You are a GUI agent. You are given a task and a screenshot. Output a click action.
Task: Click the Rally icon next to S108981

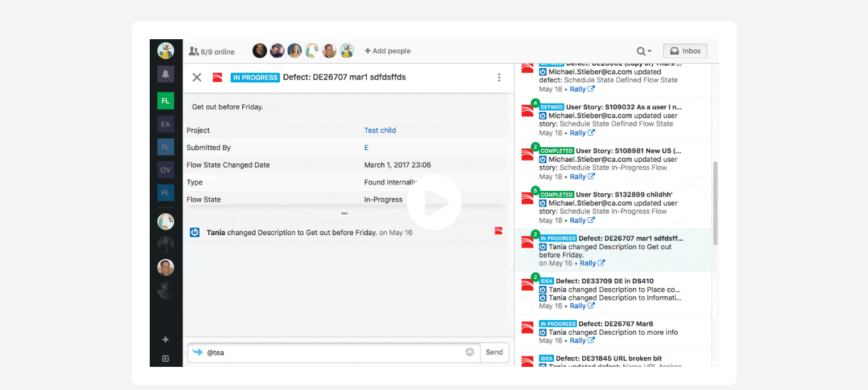527,155
